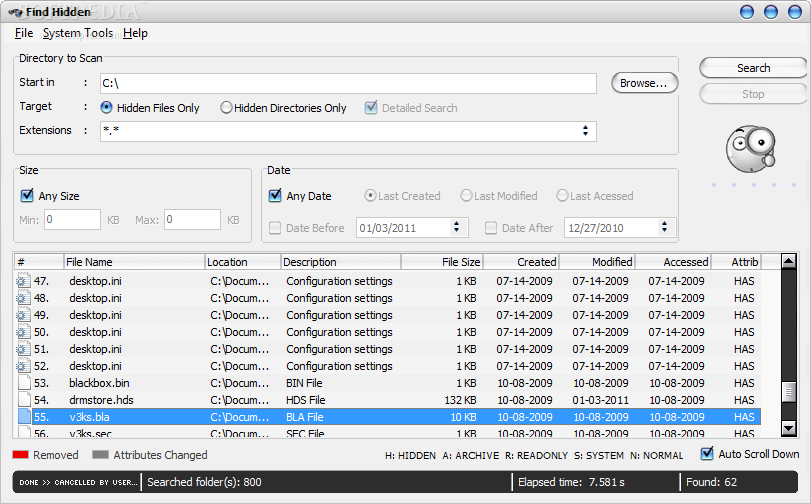Viewport: 811px width, 504px height.
Task: Click file icon for row 51 desktop.ini
Action: [x=24, y=349]
